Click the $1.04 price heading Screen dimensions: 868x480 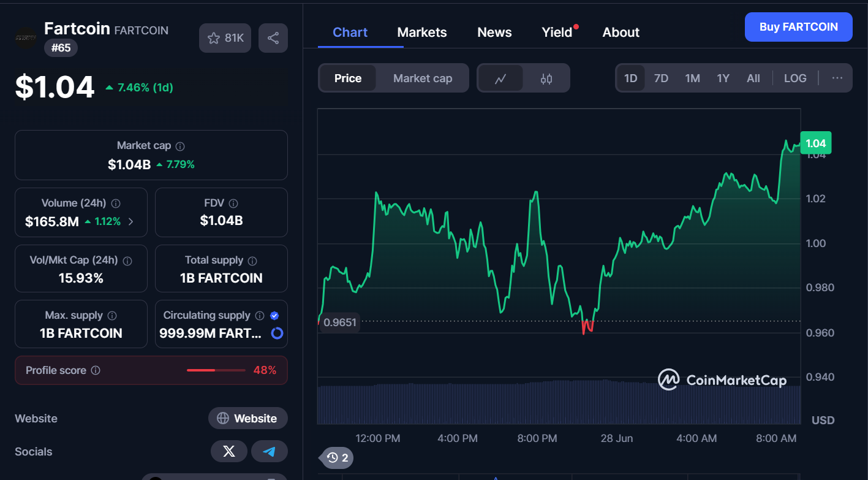tap(55, 87)
